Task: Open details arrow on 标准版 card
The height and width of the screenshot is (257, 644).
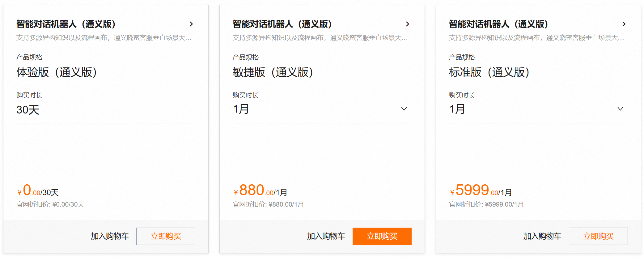Action: tap(624, 24)
